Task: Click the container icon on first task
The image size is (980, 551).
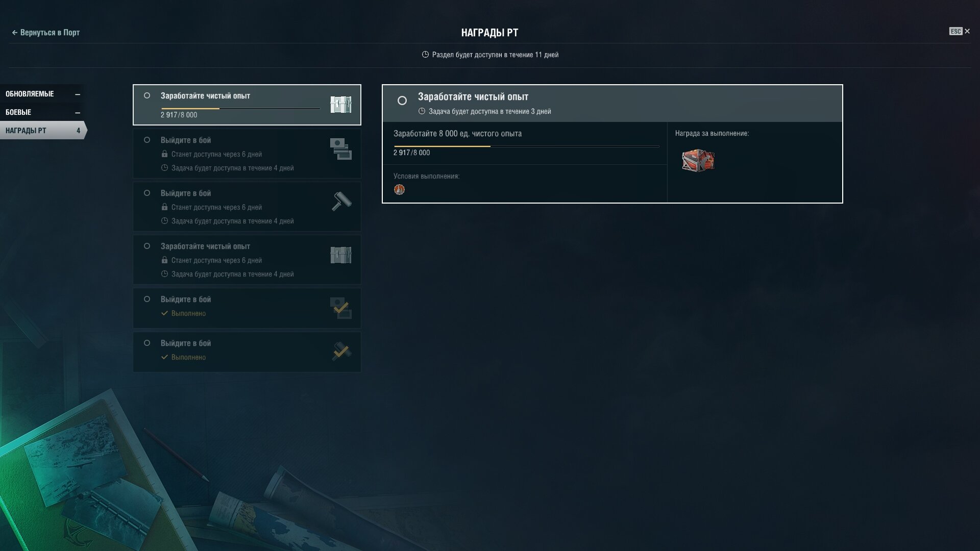Action: [x=340, y=105]
